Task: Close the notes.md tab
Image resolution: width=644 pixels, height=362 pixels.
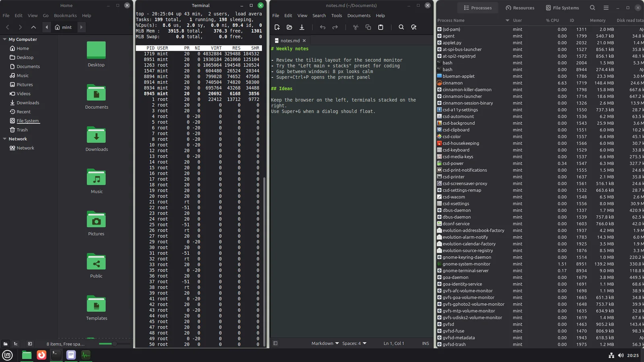Action: [x=304, y=41]
